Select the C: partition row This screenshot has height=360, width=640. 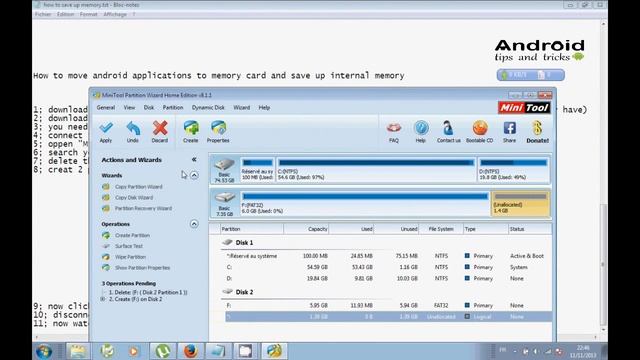[388, 267]
